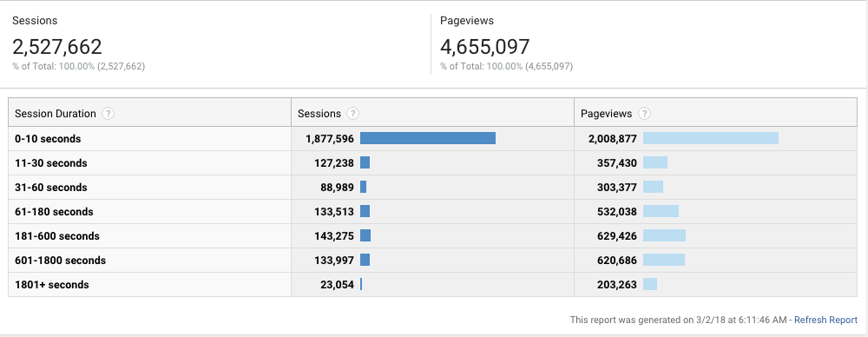Select the 11-30 seconds row label

tap(51, 163)
